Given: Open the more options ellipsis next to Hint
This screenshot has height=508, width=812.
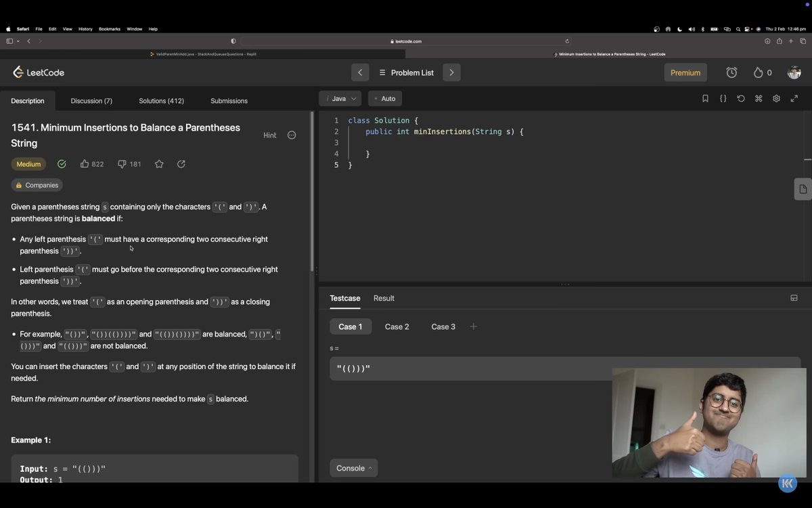Looking at the screenshot, I should tap(292, 135).
